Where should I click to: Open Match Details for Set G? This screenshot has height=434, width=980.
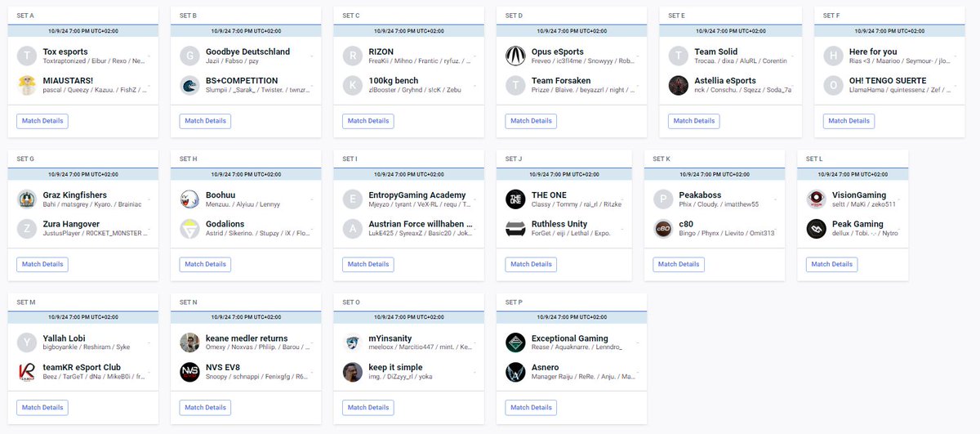tap(42, 264)
